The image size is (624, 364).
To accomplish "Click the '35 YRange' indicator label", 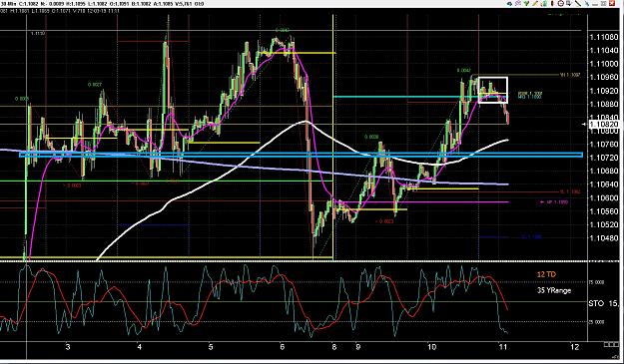I will 554,290.
